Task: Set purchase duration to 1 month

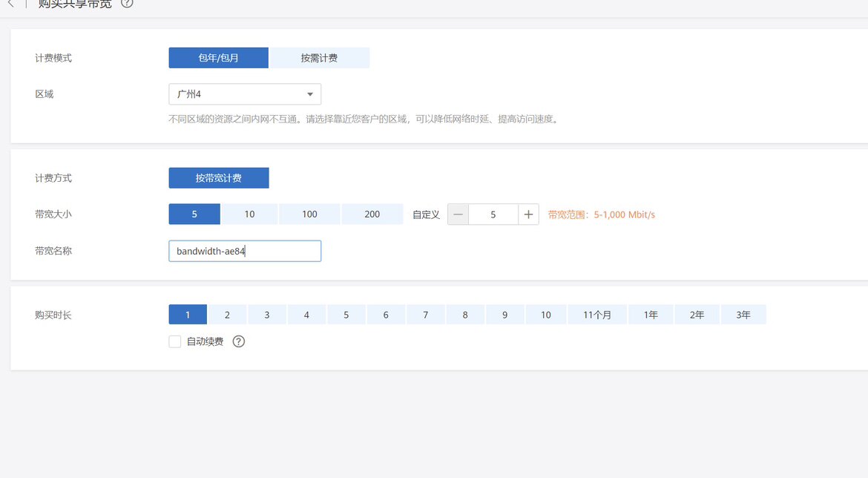Action: [x=188, y=315]
